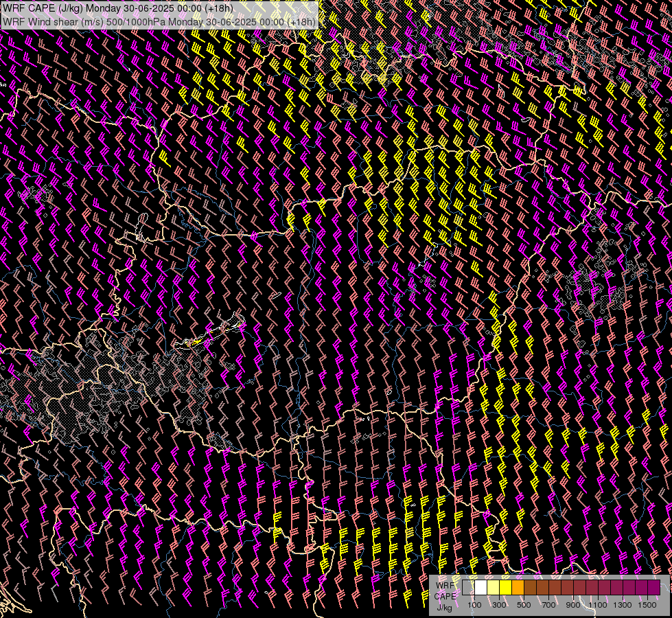Click the elongated lake outline on the map
Image resolution: width=672 pixels, height=618 pixels.
tap(209, 332)
